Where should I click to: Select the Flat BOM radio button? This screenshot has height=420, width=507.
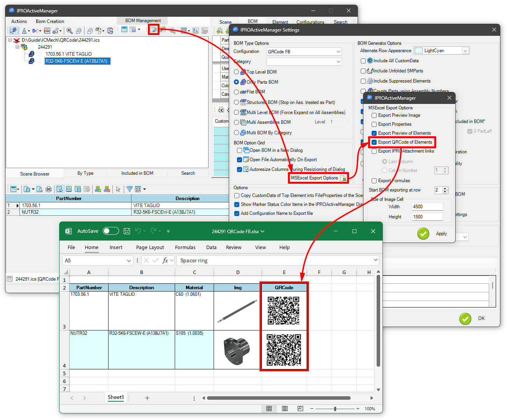[236, 92]
